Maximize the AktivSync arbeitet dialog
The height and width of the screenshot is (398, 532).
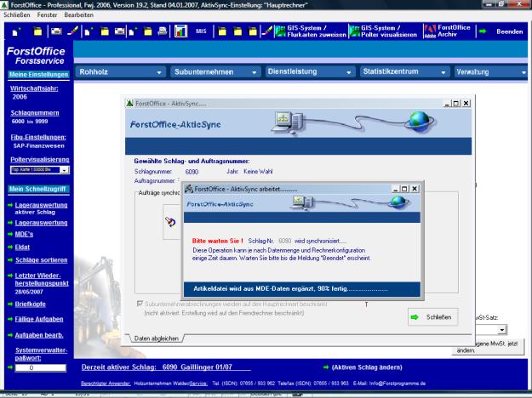coord(404,189)
